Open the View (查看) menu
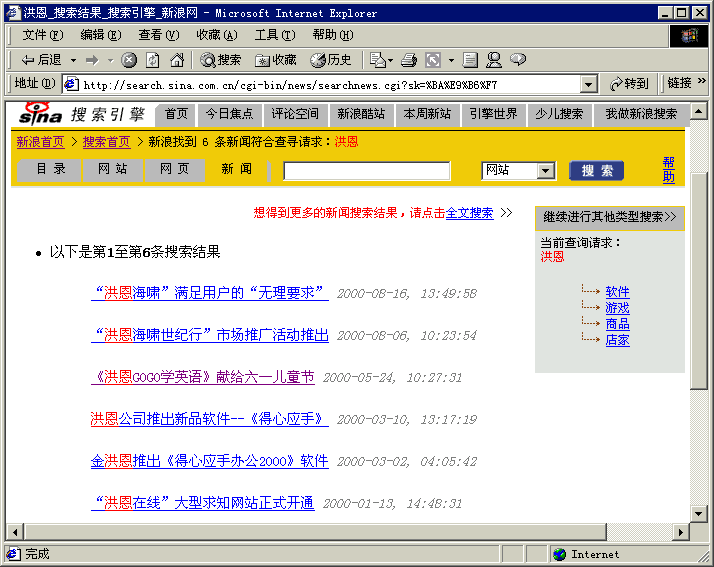 pyautogui.click(x=158, y=35)
